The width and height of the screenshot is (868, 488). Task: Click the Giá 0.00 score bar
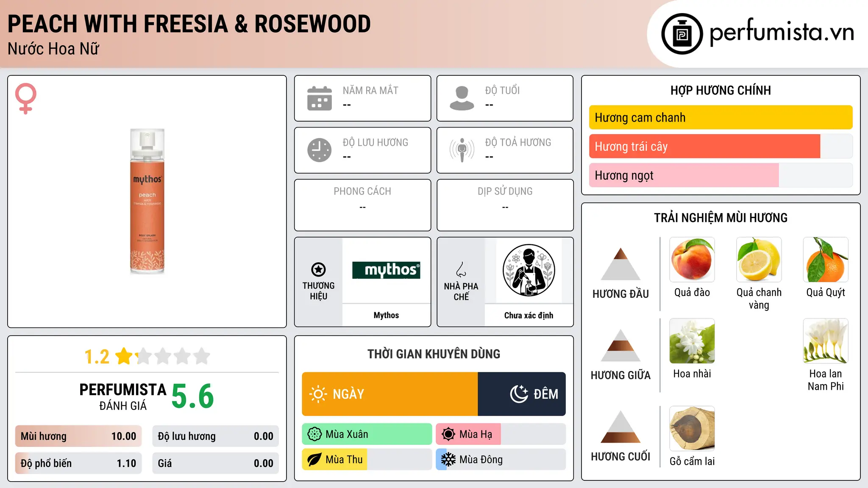[x=215, y=463]
